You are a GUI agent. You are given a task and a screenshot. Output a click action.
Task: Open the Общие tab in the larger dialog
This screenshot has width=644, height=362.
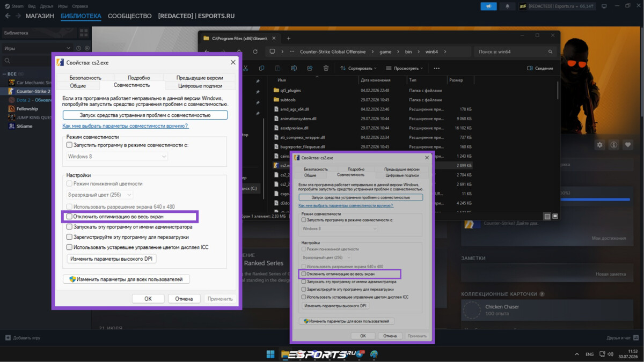78,85
